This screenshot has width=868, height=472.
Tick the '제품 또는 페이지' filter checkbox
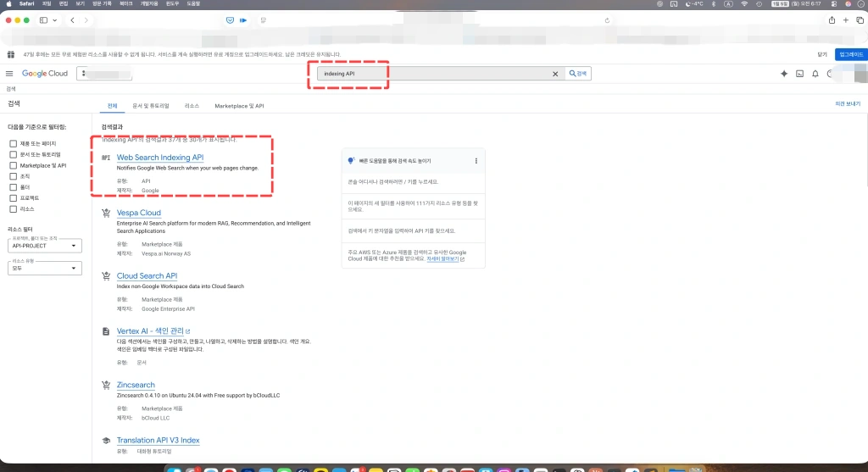(x=14, y=143)
